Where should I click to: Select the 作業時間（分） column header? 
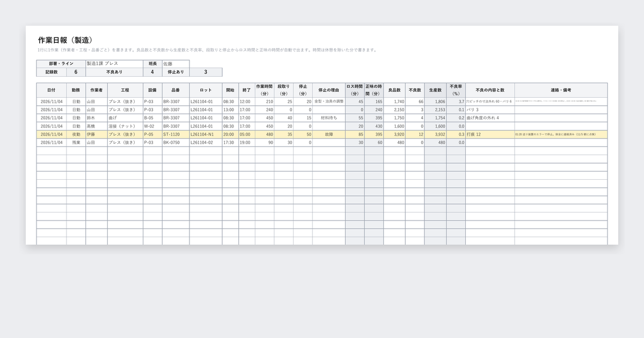(265, 90)
